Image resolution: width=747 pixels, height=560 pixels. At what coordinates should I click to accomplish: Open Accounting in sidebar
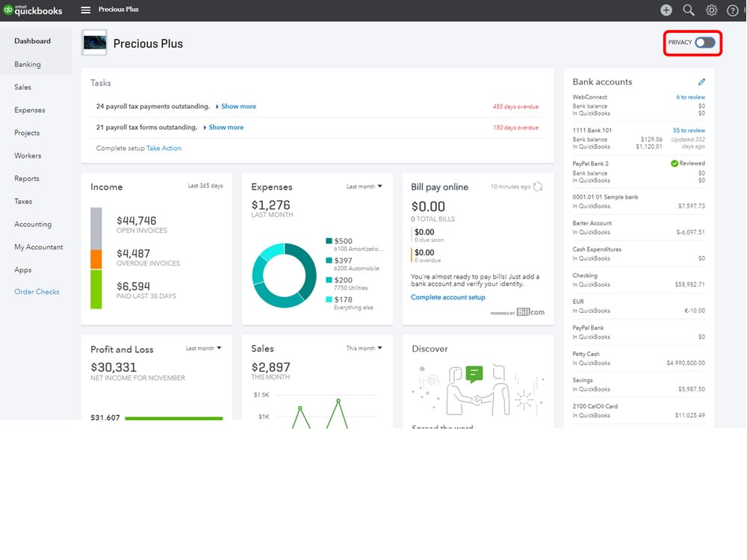[33, 224]
